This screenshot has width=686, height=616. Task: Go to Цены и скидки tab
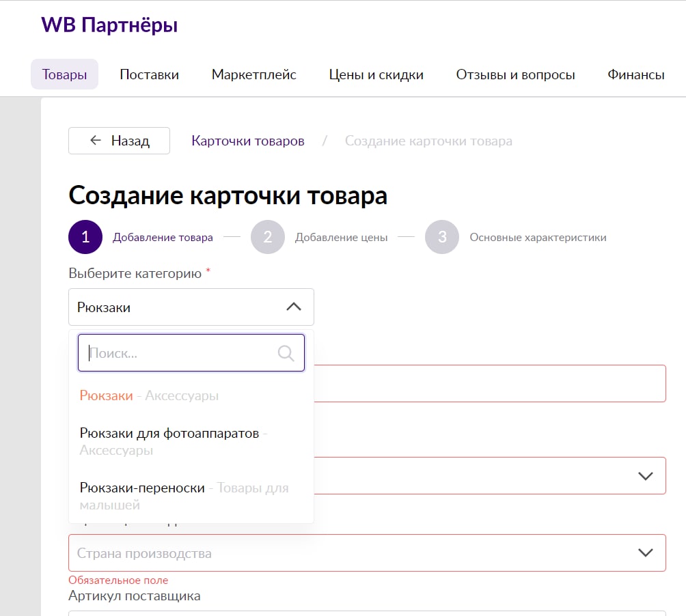click(376, 74)
